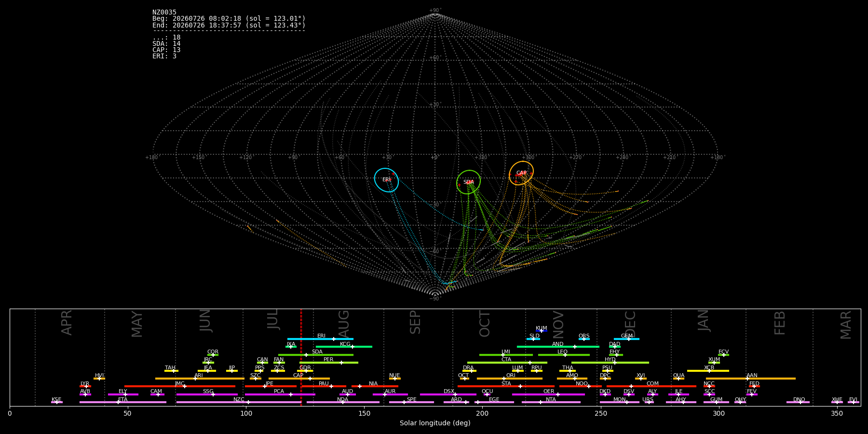Click the ETA shower label in the timeline
The height and width of the screenshot is (434, 868).
[x=123, y=400]
